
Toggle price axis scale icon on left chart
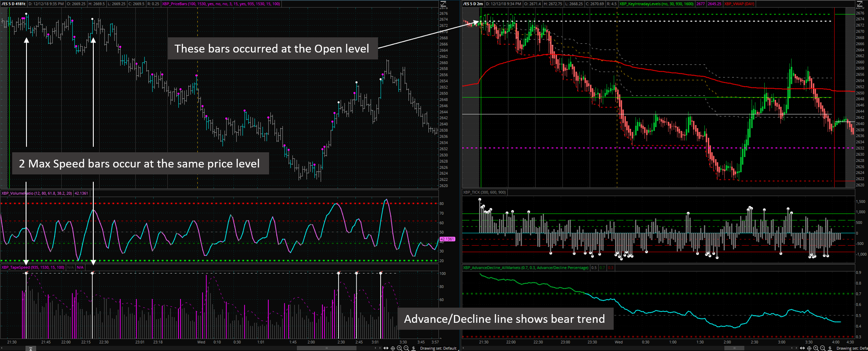click(x=443, y=4)
